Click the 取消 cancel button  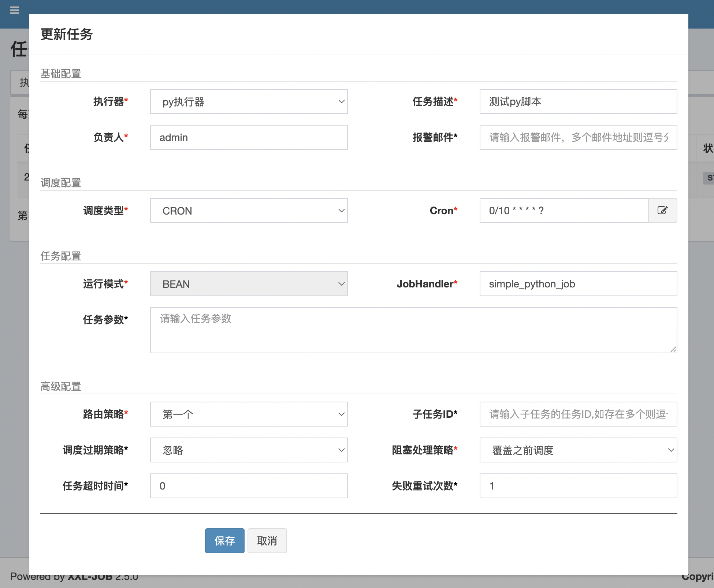tap(267, 540)
